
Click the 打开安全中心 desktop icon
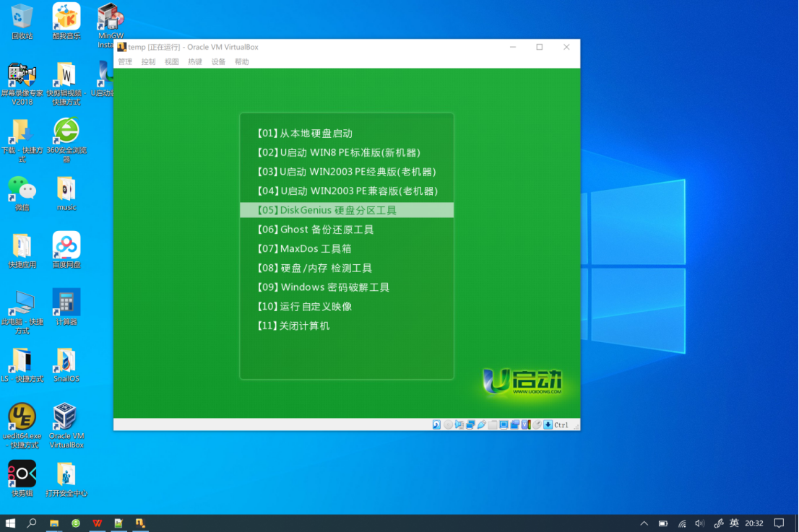coord(66,479)
